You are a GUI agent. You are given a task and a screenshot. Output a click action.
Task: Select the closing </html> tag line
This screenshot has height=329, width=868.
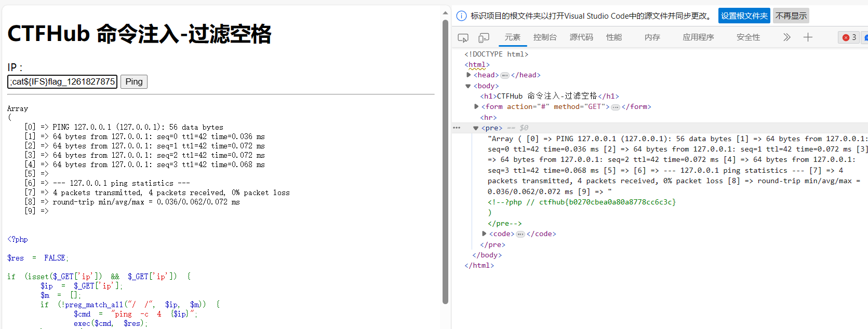(479, 266)
